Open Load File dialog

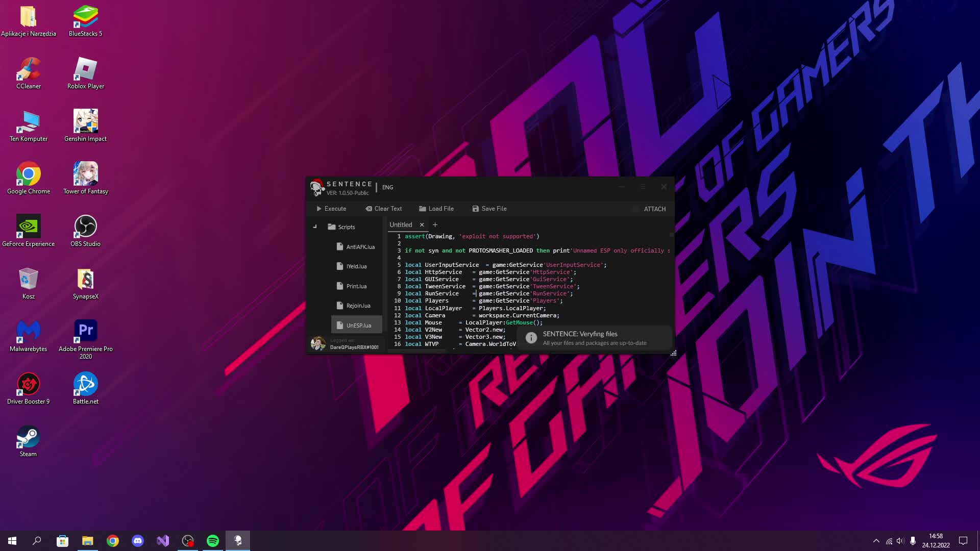coord(438,209)
